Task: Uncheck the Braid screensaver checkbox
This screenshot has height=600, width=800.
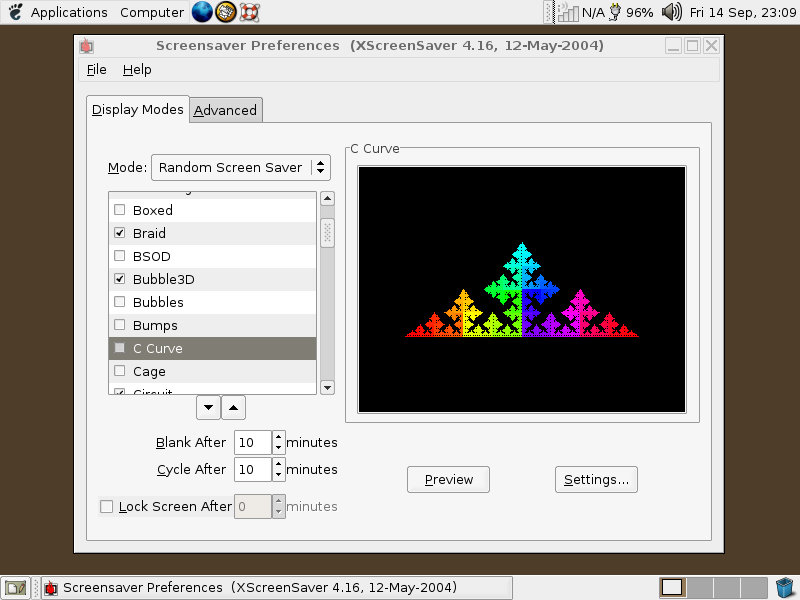Action: coord(119,233)
